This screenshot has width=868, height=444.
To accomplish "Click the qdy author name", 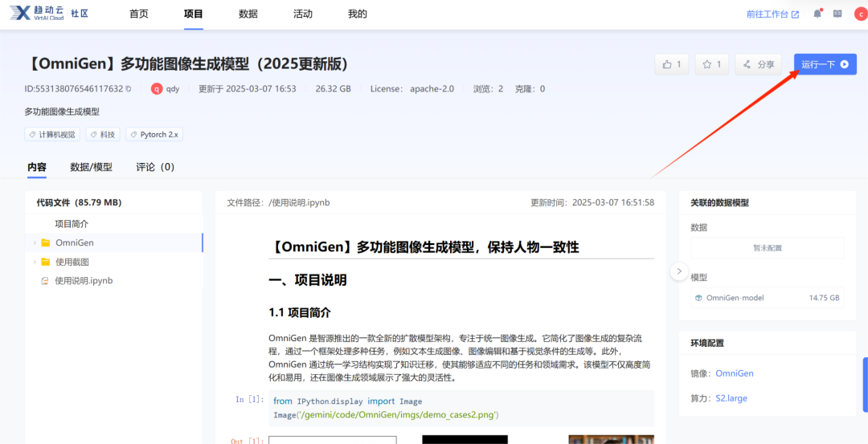I will click(173, 88).
